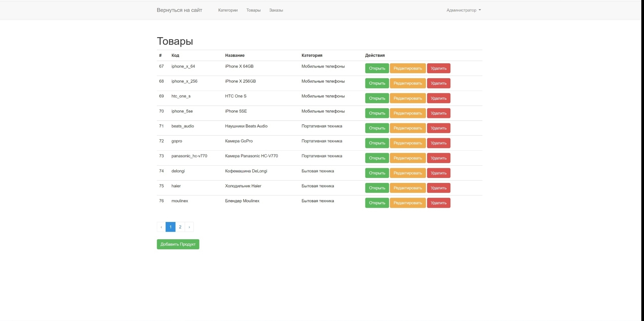
Task: Click Вернуться на сайт link
Action: click(x=179, y=10)
